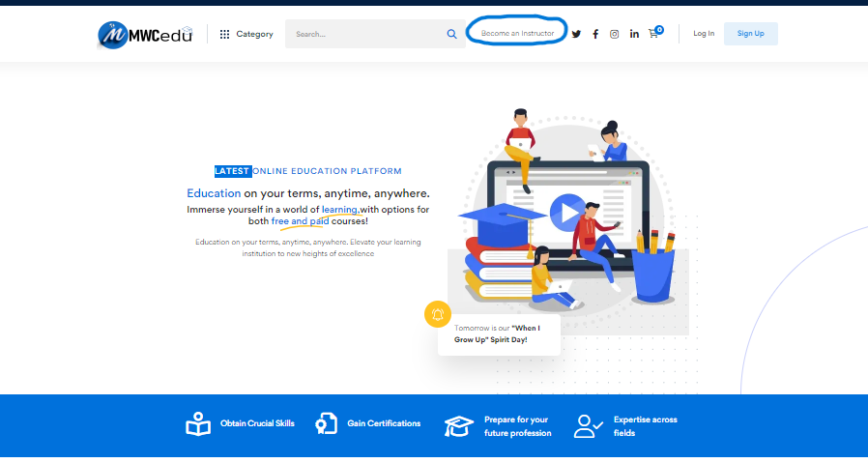Click the MWCedu logo
The width and height of the screenshot is (868, 463).
pos(145,35)
